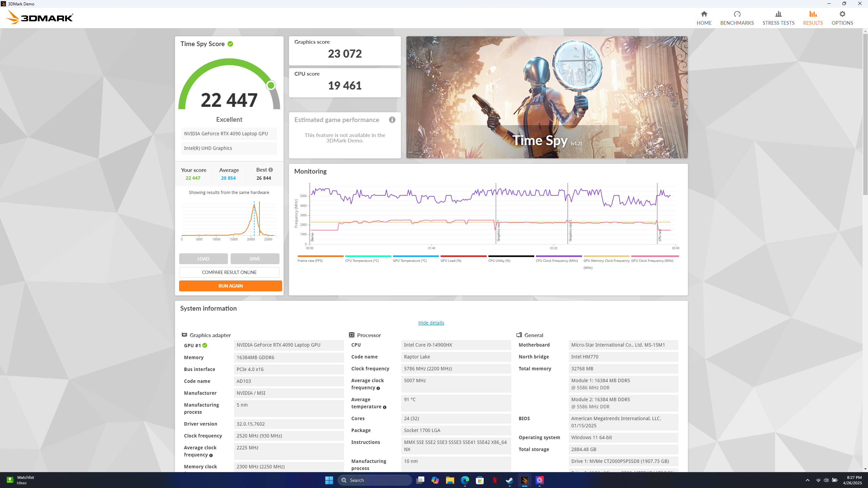Toggle the GPU Load legend entry
This screenshot has height=488, width=868.
(450, 260)
